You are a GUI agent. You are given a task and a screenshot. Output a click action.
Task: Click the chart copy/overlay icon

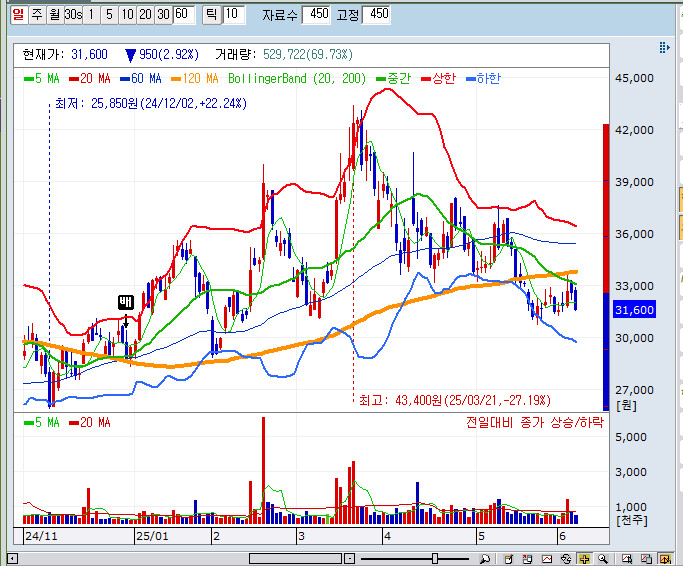click(646, 559)
